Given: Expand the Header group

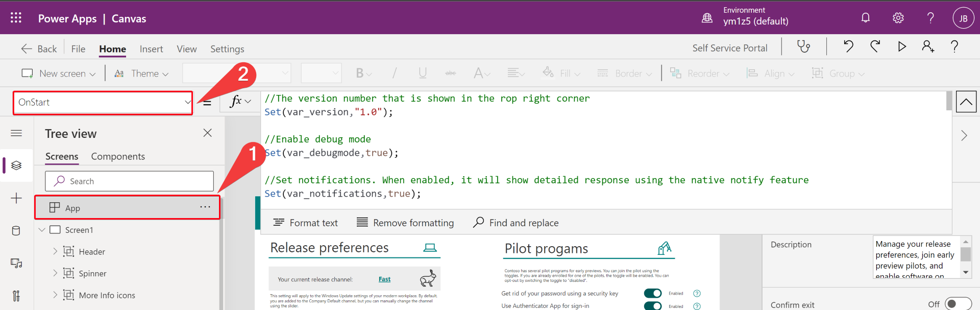Looking at the screenshot, I should tap(55, 251).
